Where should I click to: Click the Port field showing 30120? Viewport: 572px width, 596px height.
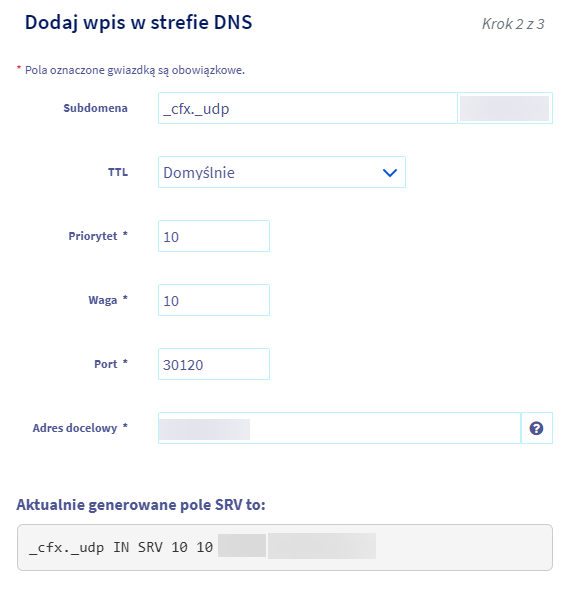click(x=214, y=364)
